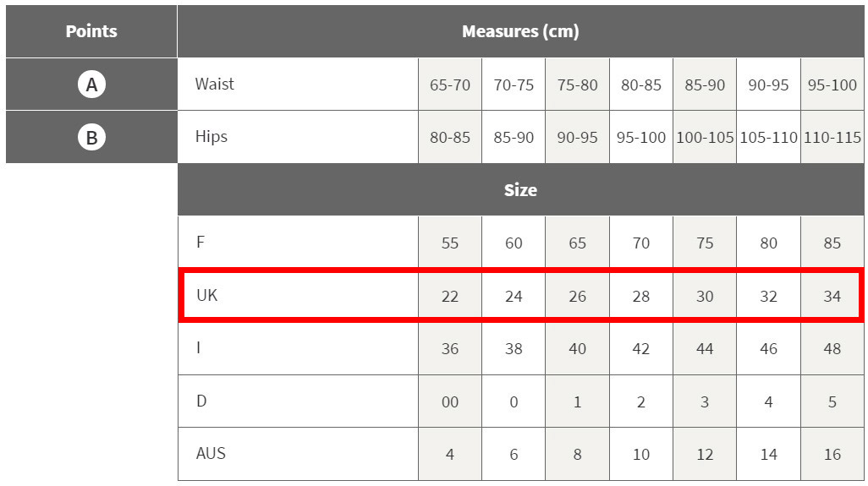Viewport: 868px width, 486px height.
Task: Select hips measurement 100-105 cell
Action: pyautogui.click(x=705, y=137)
